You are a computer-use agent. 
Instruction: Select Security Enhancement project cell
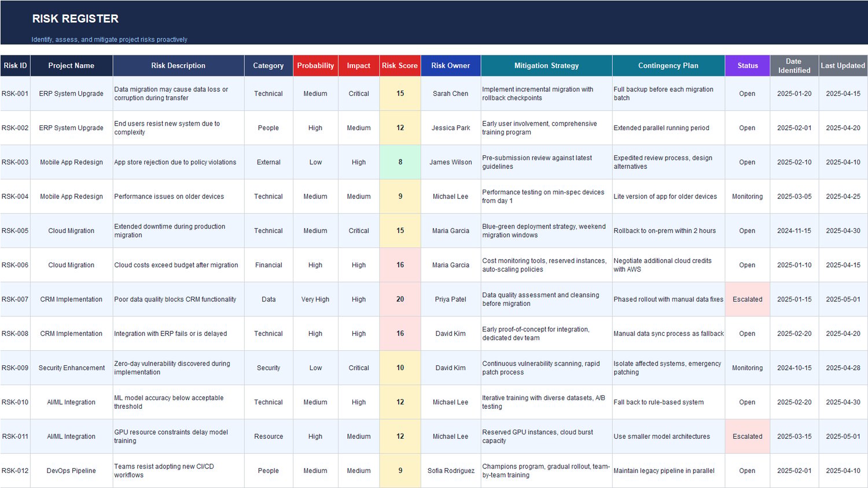pos(71,368)
